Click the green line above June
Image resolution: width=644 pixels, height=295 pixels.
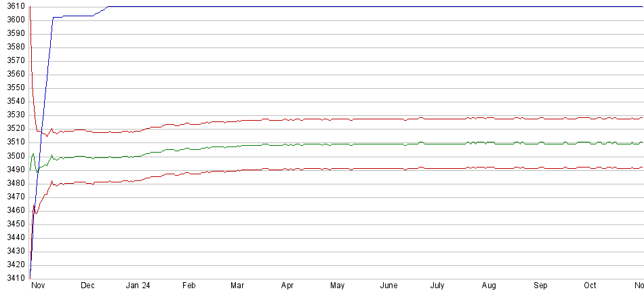(x=388, y=144)
